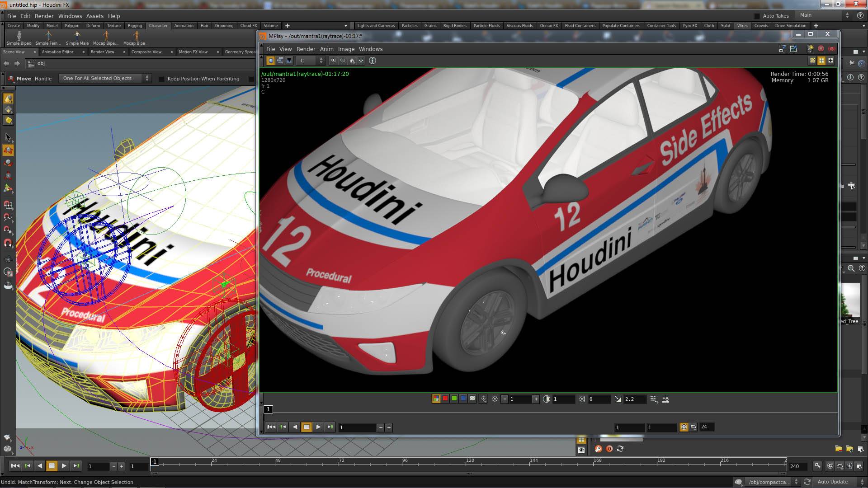This screenshot has height=488, width=868.
Task: Toggle alpha channel display in MPlay
Action: click(x=472, y=399)
